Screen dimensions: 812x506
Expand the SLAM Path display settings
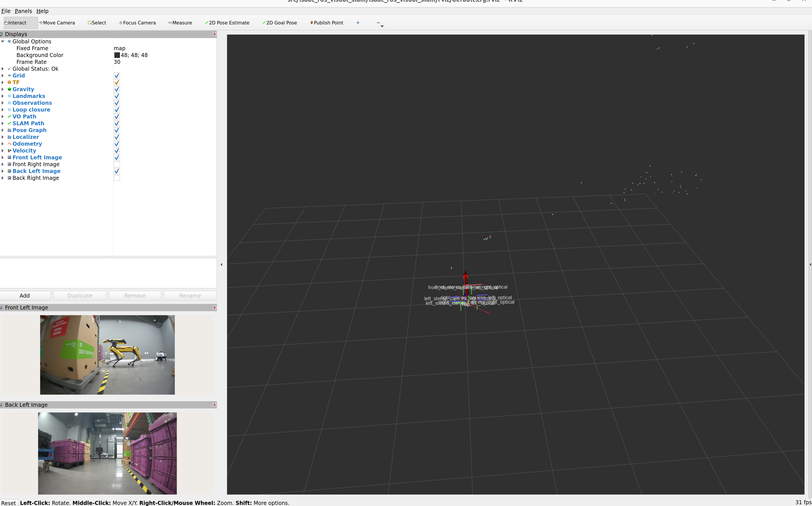[x=3, y=123]
